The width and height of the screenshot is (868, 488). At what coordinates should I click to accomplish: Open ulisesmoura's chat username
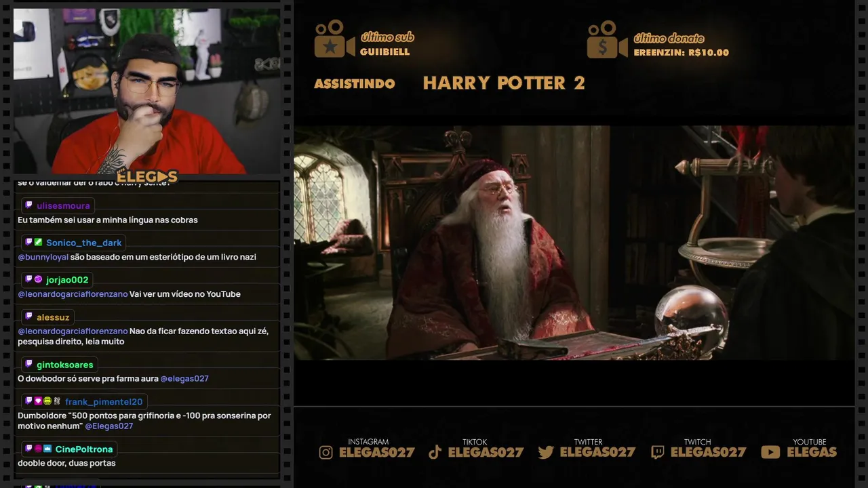pyautogui.click(x=63, y=205)
